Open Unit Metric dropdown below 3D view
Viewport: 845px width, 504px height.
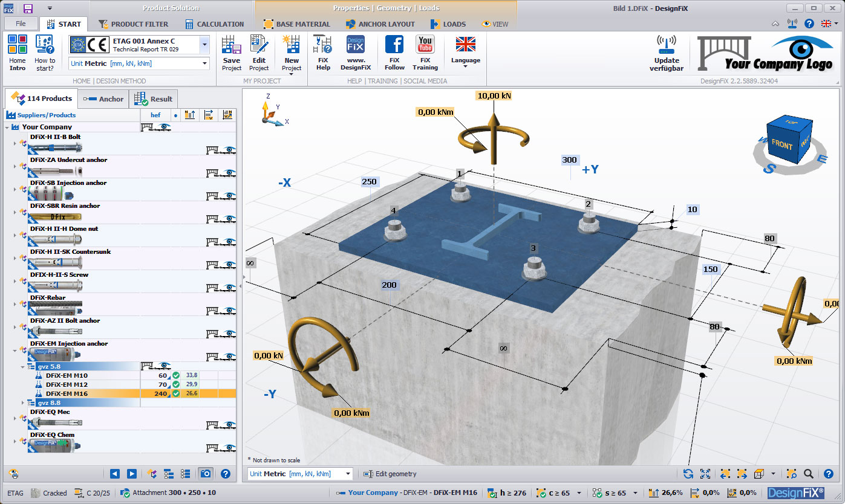(347, 474)
